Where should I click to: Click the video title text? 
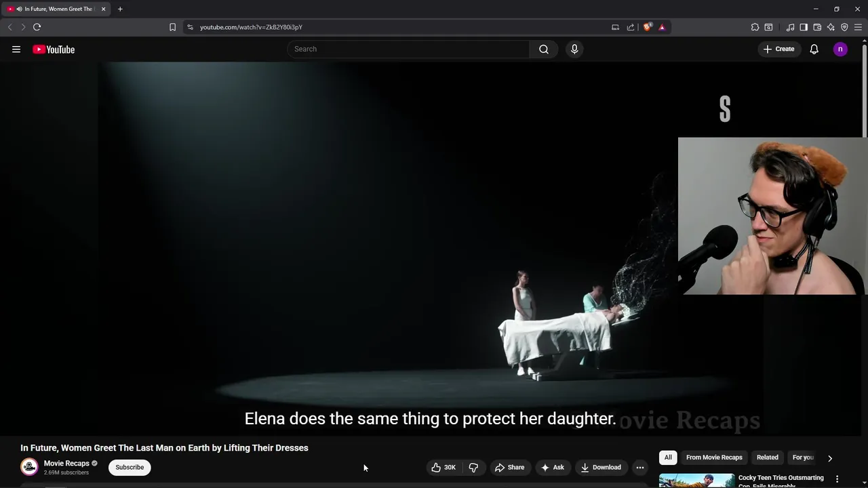pyautogui.click(x=164, y=448)
